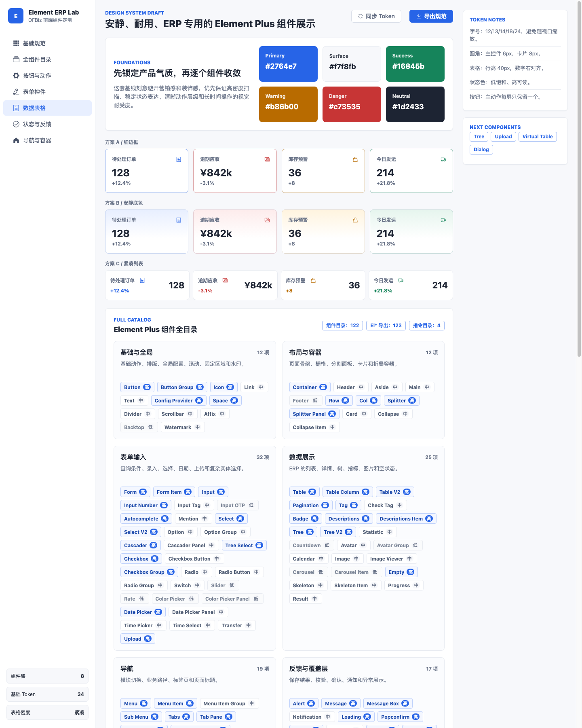This screenshot has width=582, height=728.
Task: Click the Splitter Panel catalog tag
Action: click(x=314, y=414)
